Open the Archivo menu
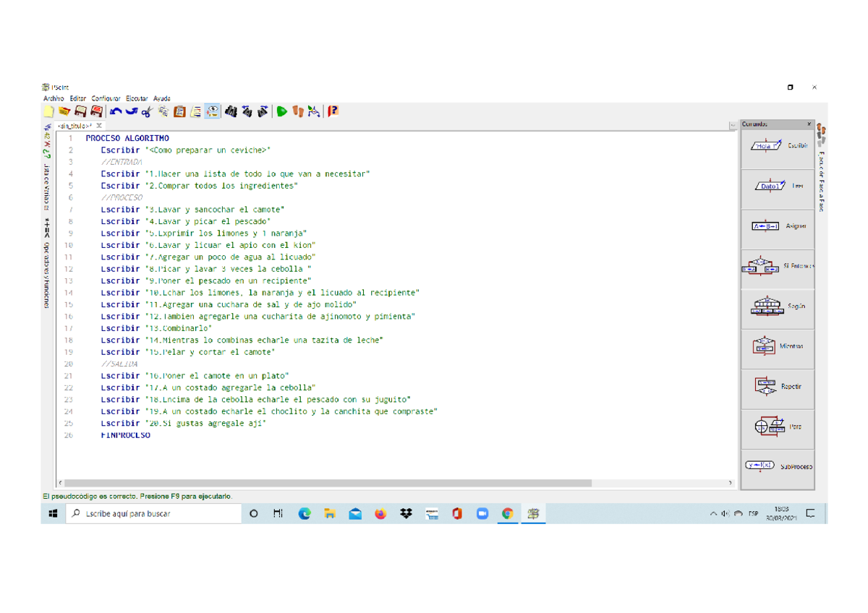 [x=54, y=98]
